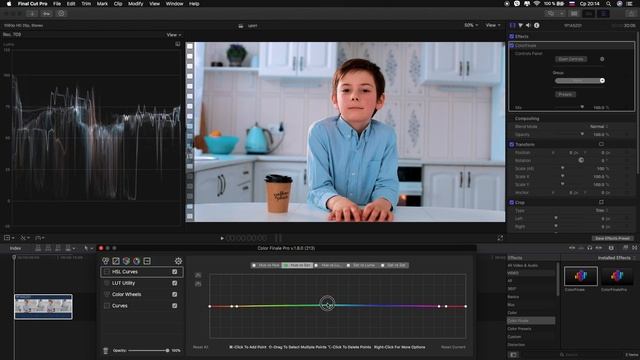The width and height of the screenshot is (640, 360).
Task: Open the Mark menu
Action: [102, 4]
